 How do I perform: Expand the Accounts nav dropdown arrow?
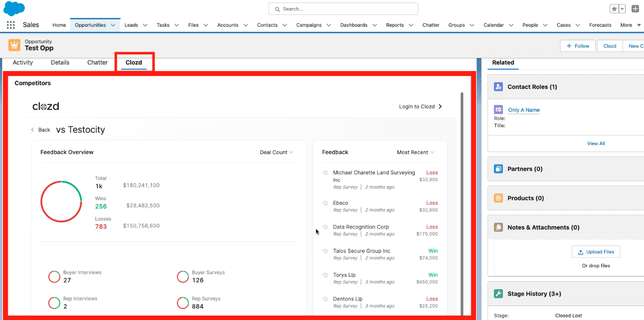click(245, 25)
